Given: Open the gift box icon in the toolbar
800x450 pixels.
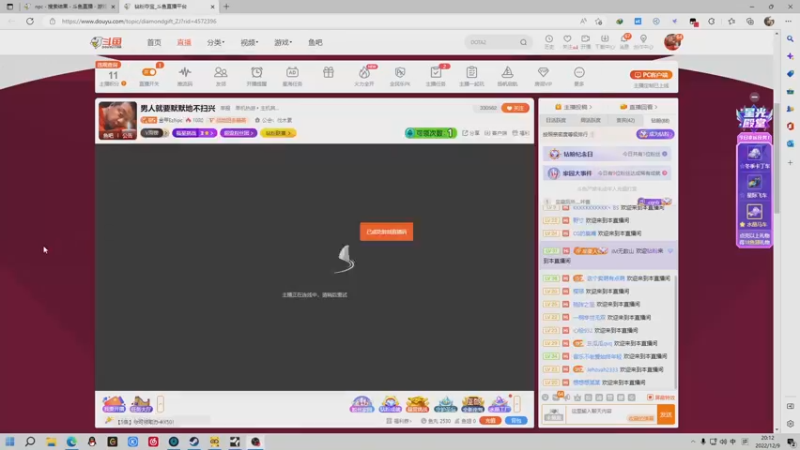Looking at the screenshot, I should (x=328, y=72).
